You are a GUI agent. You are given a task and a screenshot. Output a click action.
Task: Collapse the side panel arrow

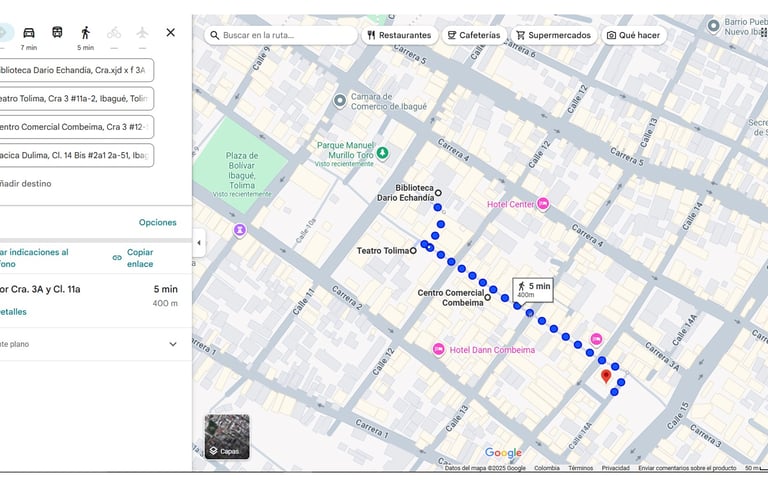[x=199, y=243]
